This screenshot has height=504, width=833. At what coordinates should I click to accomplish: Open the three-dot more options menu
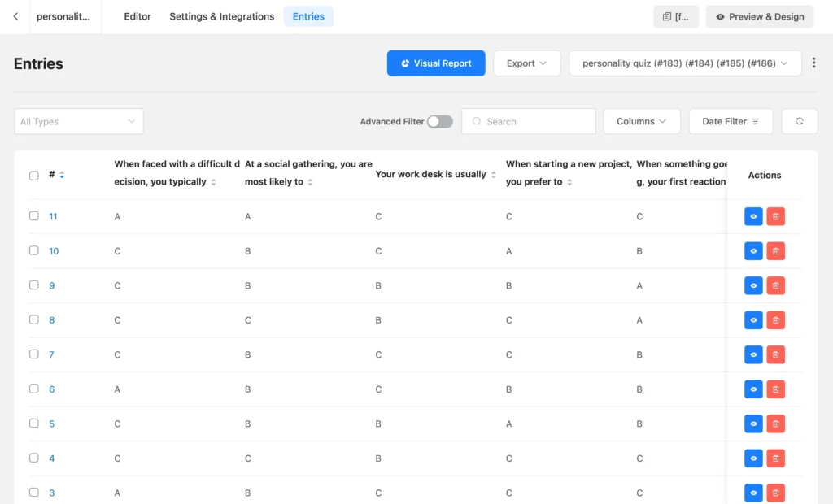[x=813, y=63]
